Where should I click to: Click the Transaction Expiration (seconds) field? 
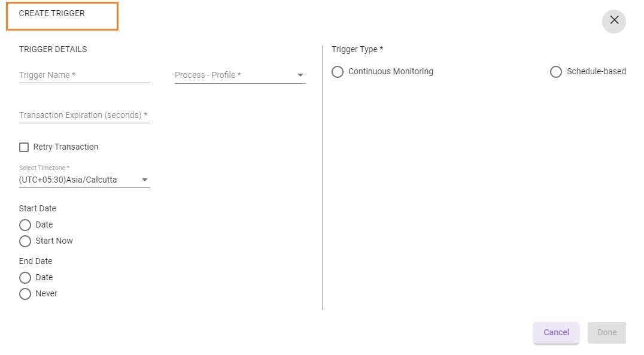84,115
